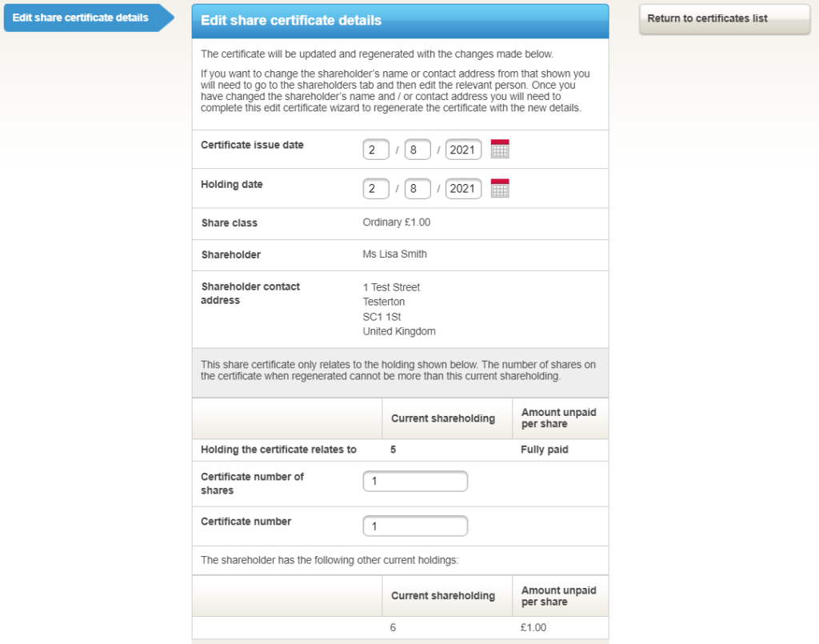Click the shareholder name Ms Lisa Smith
Viewport: 819px width, 644px height.
(x=395, y=254)
